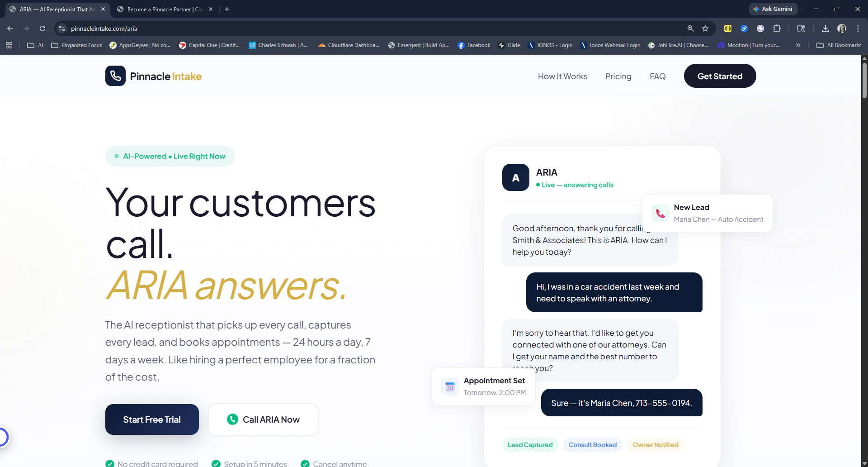Viewport: 868px width, 467px height.
Task: Expand the AI bookmarks folder
Action: point(35,45)
